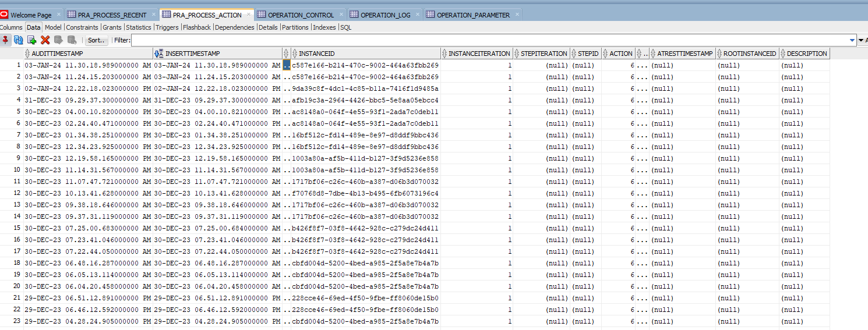Select row number 12 header
868x330 pixels.
point(12,193)
